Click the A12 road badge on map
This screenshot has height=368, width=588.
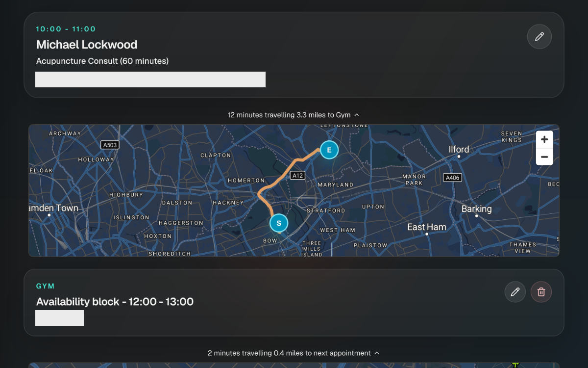tap(297, 175)
